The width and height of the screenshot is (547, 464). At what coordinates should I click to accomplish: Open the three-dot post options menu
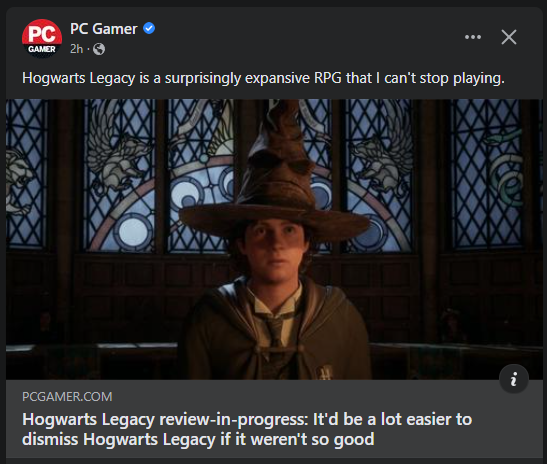[473, 37]
